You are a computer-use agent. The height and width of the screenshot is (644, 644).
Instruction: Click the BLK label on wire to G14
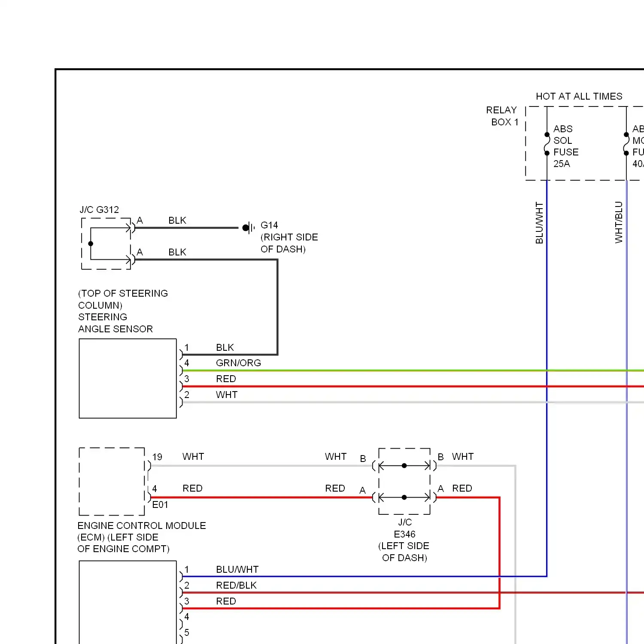coord(177,220)
